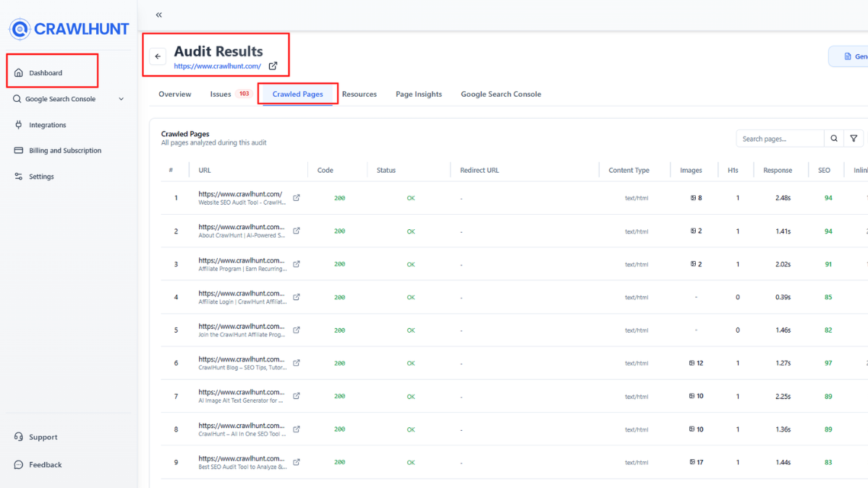Image resolution: width=868 pixels, height=488 pixels.
Task: Go back using the arrow beside Audit Results
Action: (x=158, y=56)
